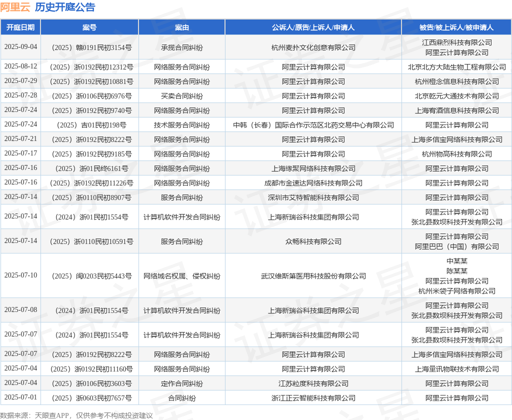Click plaintiff "众畅科技有限公司"
Screen dimensions: 512x420
point(313,241)
